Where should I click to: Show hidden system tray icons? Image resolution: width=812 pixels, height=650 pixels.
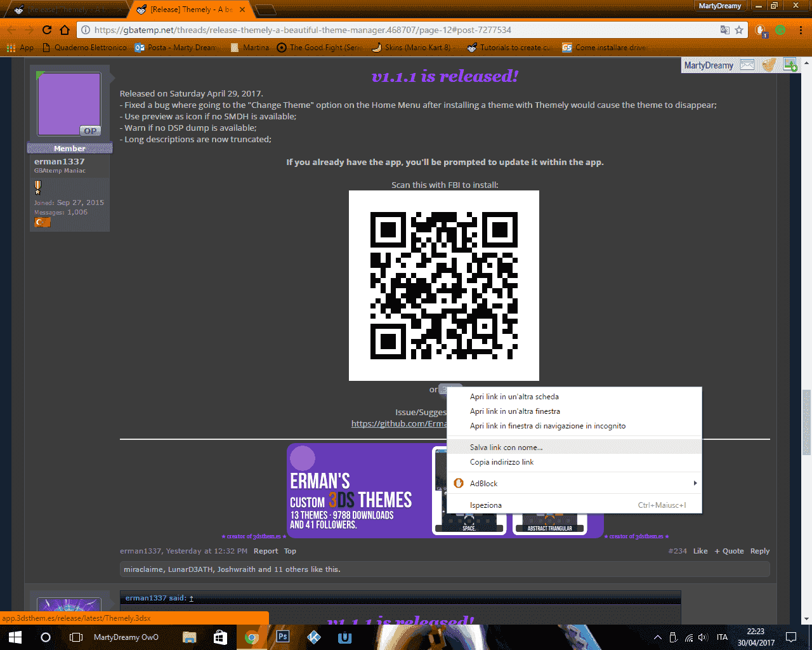[x=657, y=637]
